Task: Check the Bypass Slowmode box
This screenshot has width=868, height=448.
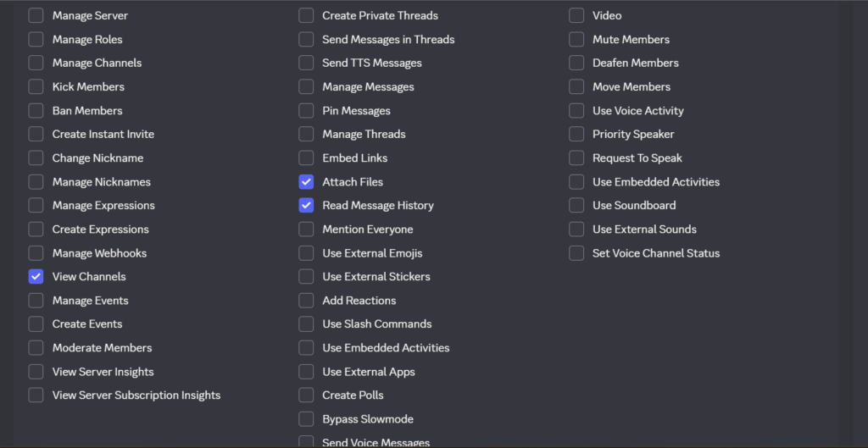Action: (x=306, y=418)
